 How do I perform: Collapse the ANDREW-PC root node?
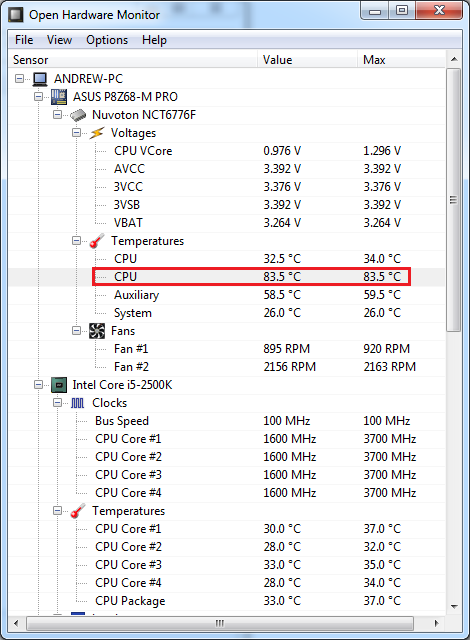[19, 78]
